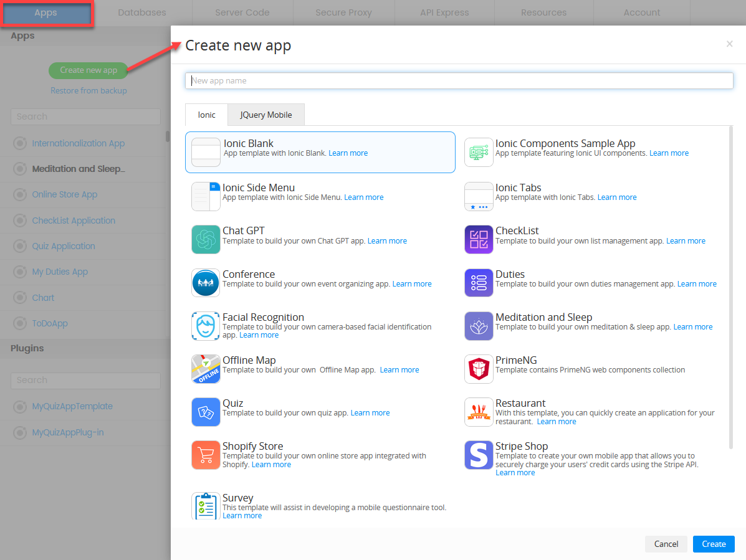Image resolution: width=746 pixels, height=560 pixels.
Task: Click the icon beside Online Store App
Action: pyautogui.click(x=20, y=194)
